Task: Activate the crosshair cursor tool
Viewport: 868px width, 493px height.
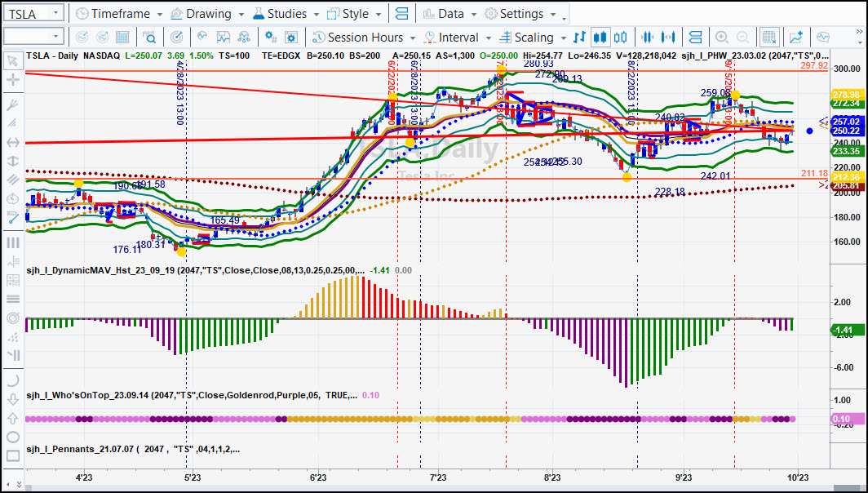Action: pos(13,80)
